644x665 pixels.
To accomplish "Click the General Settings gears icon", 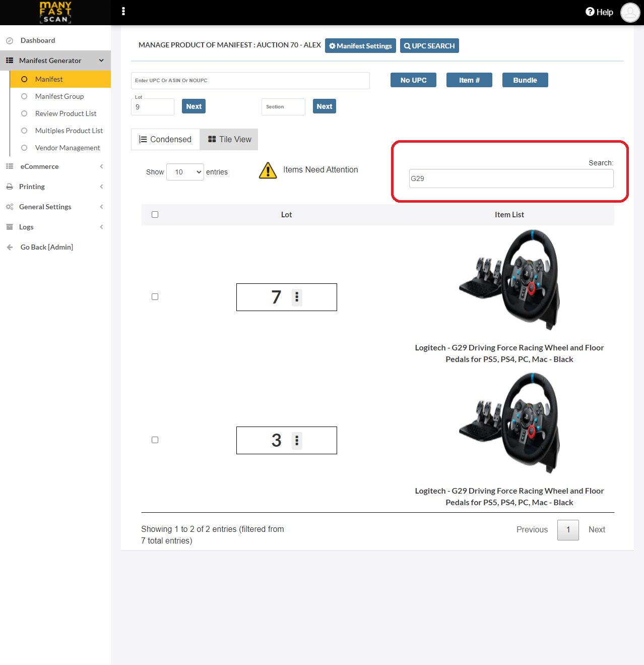I will click(10, 207).
